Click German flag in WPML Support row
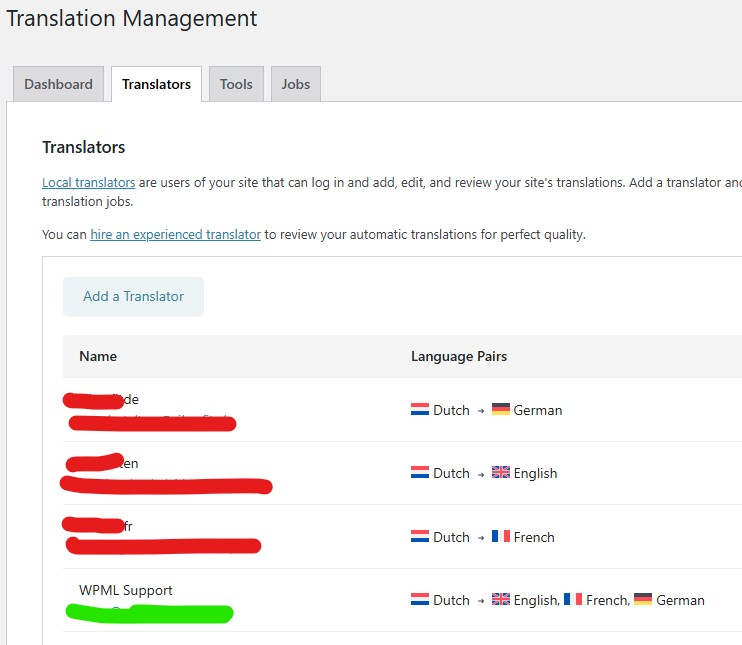 tap(643, 599)
